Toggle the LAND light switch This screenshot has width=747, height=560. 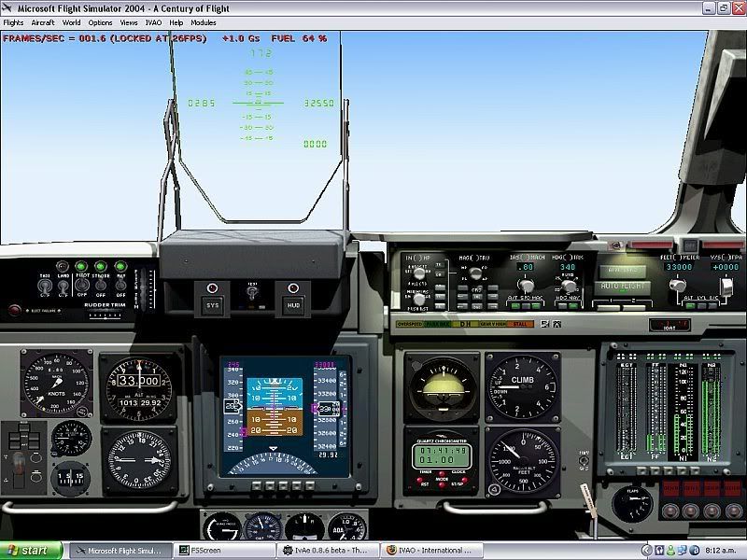pyautogui.click(x=63, y=287)
